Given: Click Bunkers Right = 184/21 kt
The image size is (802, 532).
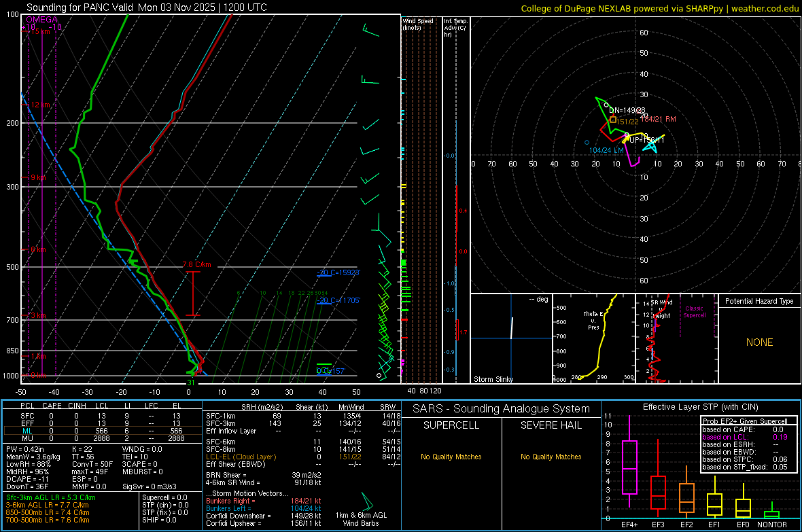Looking at the screenshot, I should click(x=264, y=501).
